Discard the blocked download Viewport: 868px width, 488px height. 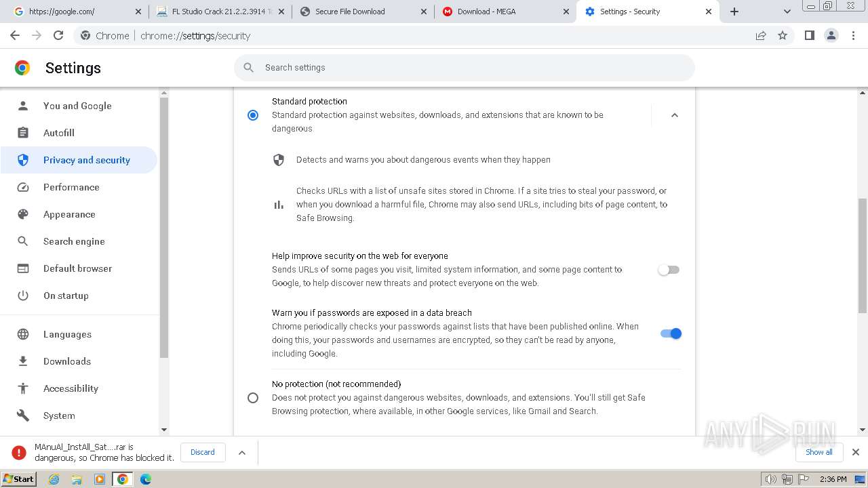pos(203,452)
